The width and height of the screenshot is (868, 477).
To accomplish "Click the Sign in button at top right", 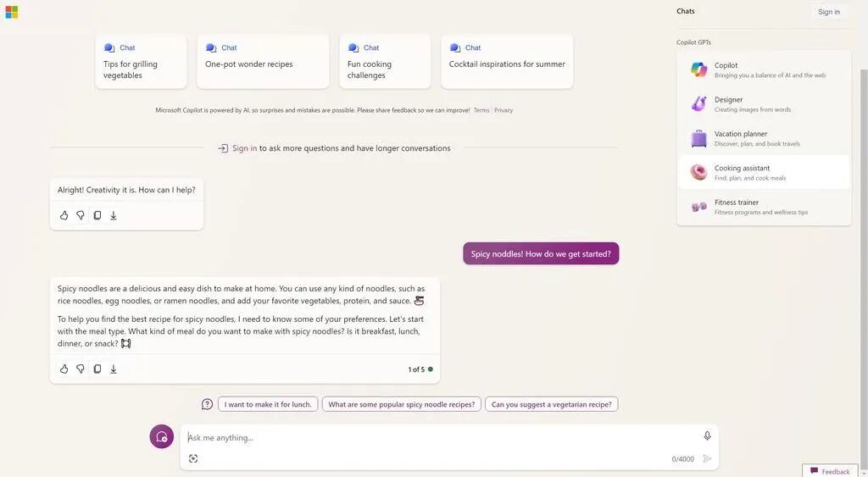I will pyautogui.click(x=829, y=12).
